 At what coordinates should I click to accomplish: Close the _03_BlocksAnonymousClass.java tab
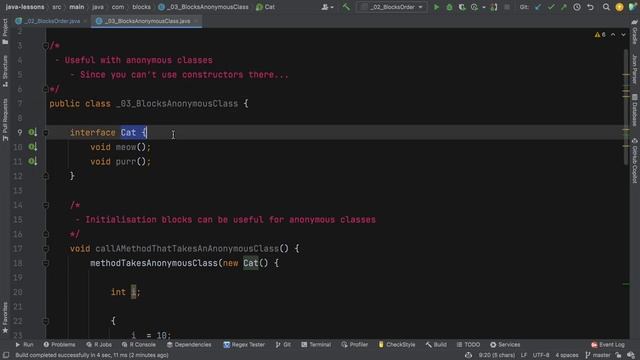point(196,21)
